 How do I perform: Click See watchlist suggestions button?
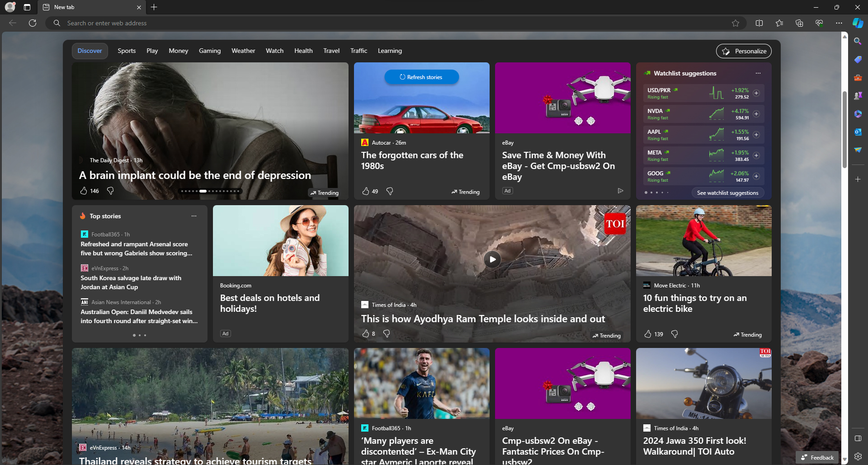(728, 193)
